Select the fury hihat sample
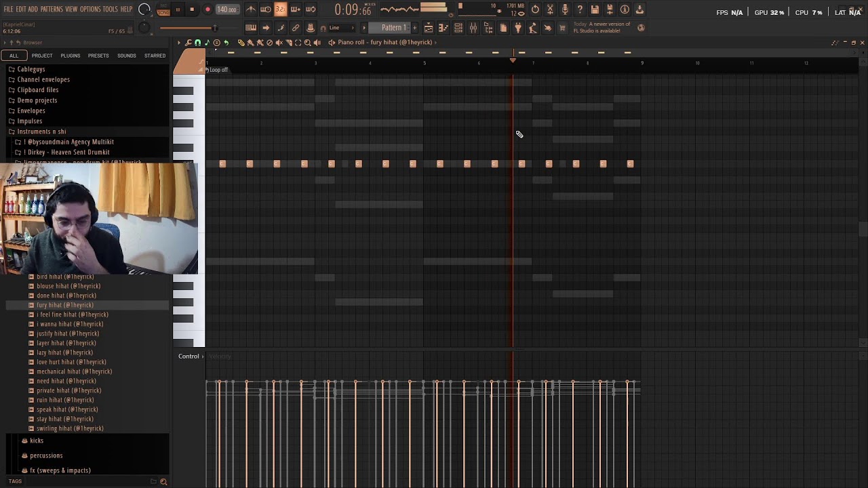This screenshot has height=488, width=868. (x=65, y=305)
